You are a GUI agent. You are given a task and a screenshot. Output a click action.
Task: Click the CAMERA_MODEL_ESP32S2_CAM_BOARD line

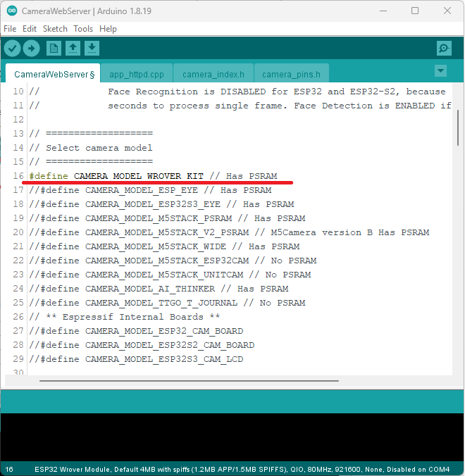(142, 345)
